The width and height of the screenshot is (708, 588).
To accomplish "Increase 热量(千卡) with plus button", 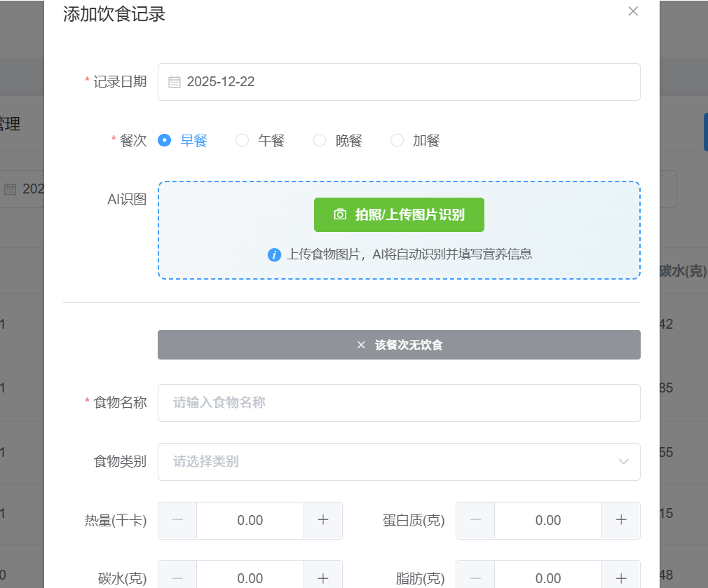I will 323,520.
